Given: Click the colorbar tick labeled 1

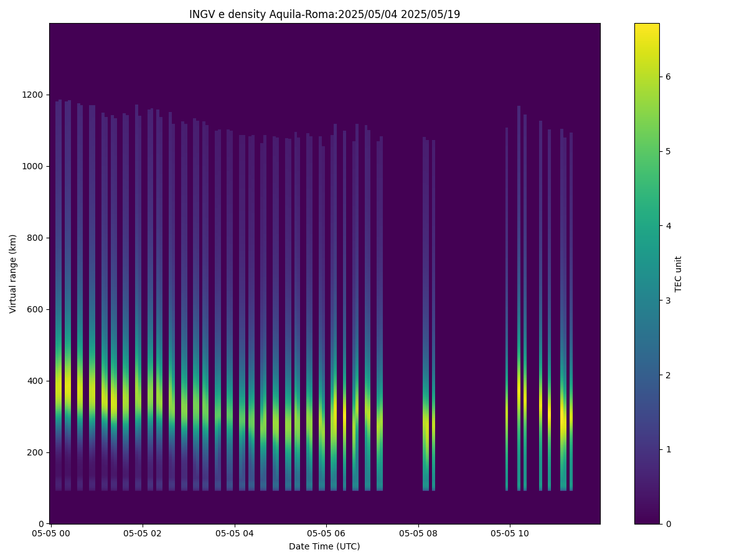Looking at the screenshot, I should click(x=668, y=449).
